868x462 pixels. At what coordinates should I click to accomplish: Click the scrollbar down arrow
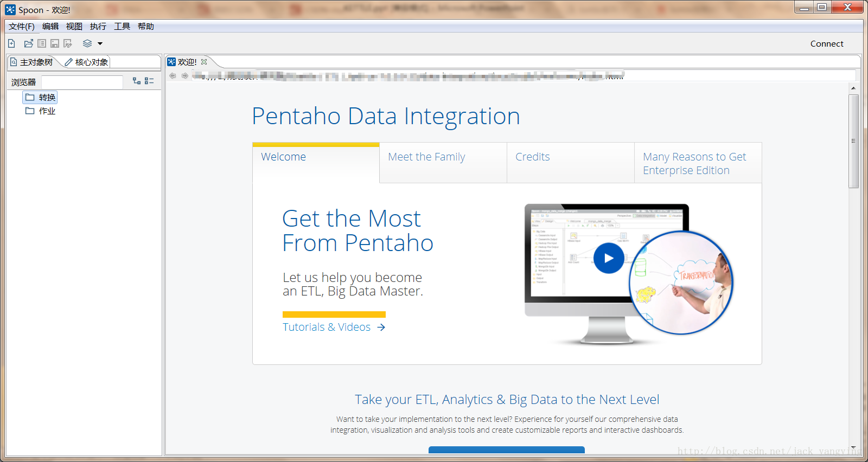(x=853, y=447)
